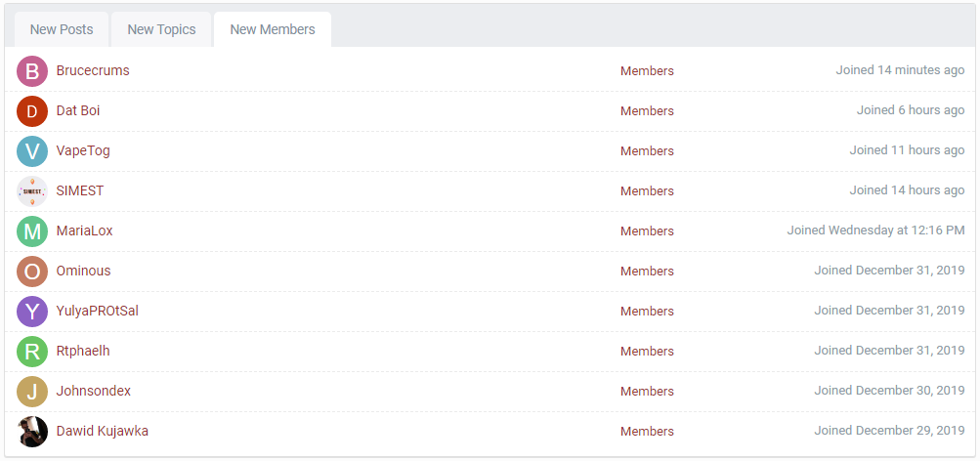Image resolution: width=980 pixels, height=461 pixels.
Task: Click the Johnsondex username link
Action: coord(93,391)
